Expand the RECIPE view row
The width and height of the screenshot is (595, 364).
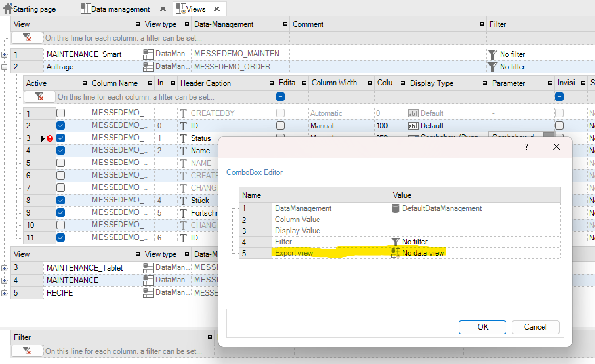pos(4,293)
